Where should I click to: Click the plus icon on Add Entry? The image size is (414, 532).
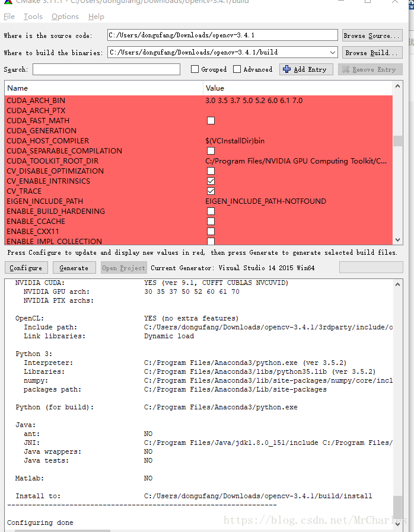pos(286,69)
